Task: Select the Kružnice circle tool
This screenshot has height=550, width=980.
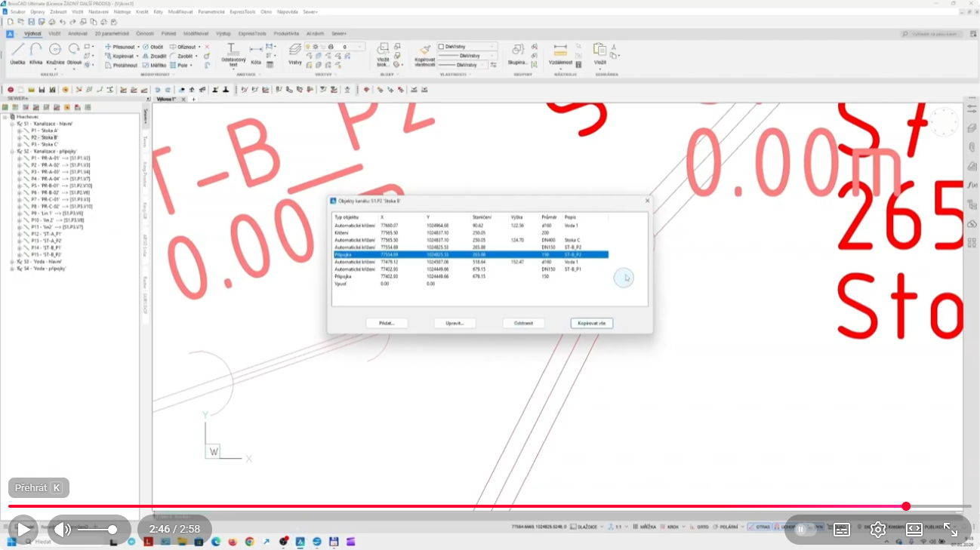Action: 55,53
